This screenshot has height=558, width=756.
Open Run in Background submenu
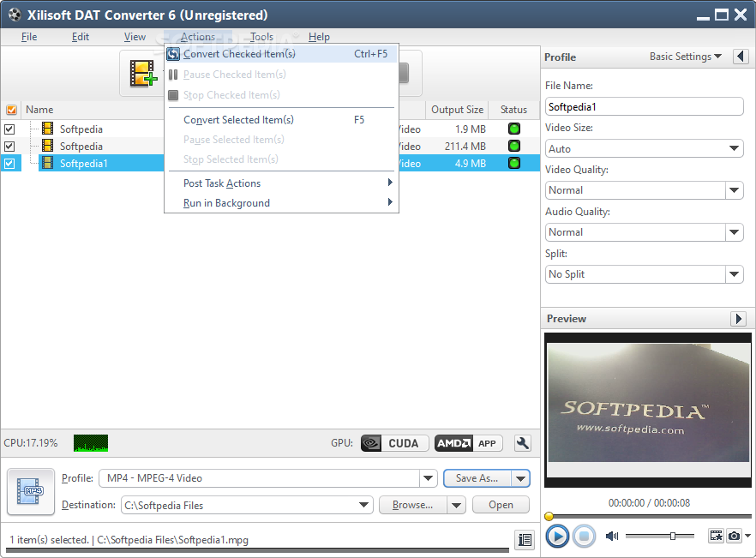tap(281, 203)
